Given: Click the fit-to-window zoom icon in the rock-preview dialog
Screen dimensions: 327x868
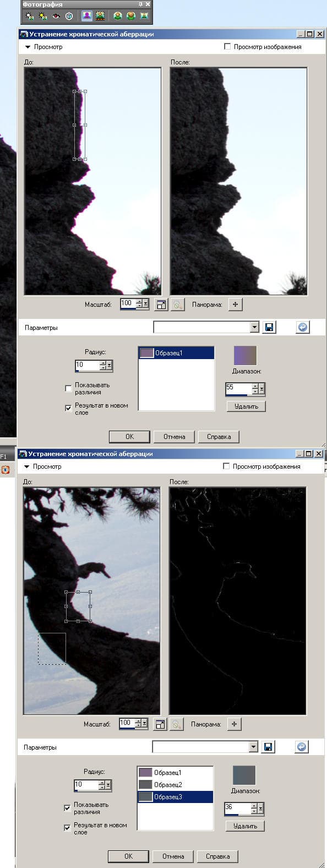Looking at the screenshot, I should 161,305.
